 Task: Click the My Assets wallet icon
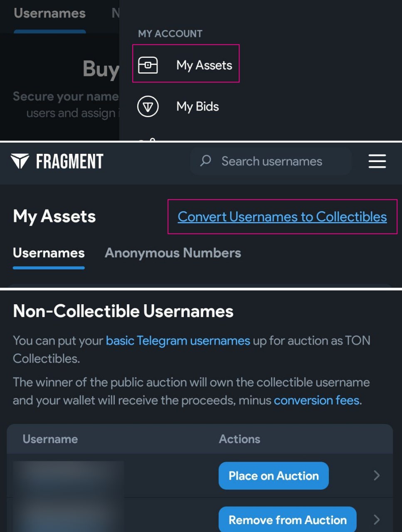pos(148,65)
